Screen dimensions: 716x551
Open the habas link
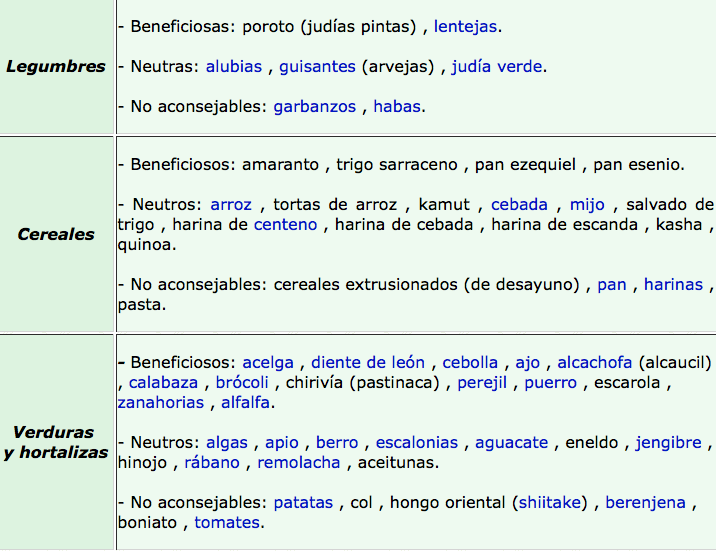coord(397,107)
